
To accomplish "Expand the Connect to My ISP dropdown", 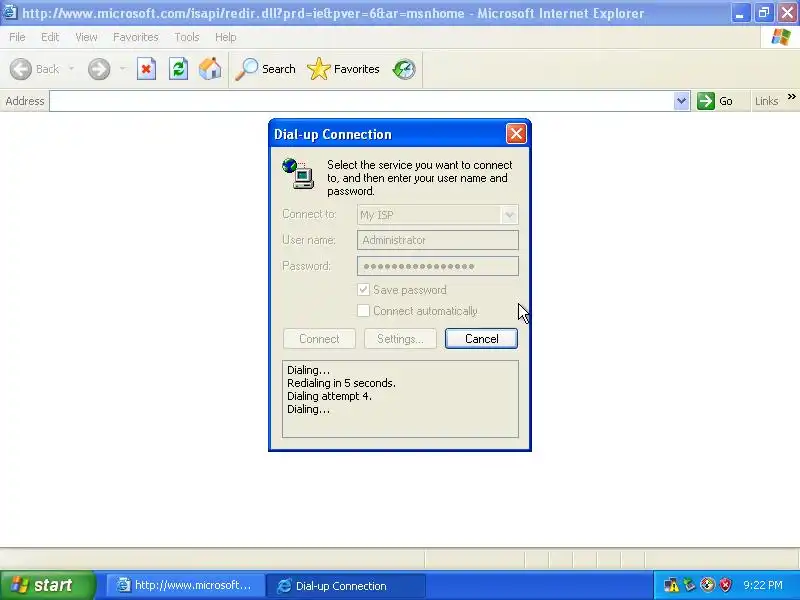I will (x=509, y=215).
